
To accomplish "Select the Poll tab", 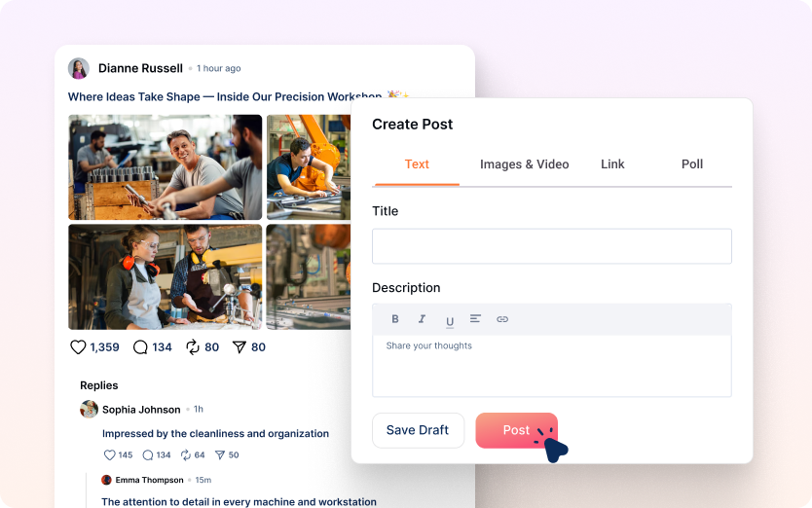I will point(692,164).
